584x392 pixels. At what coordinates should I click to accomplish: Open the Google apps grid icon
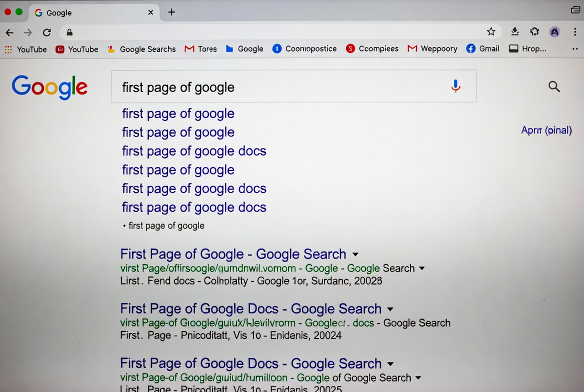point(8,48)
